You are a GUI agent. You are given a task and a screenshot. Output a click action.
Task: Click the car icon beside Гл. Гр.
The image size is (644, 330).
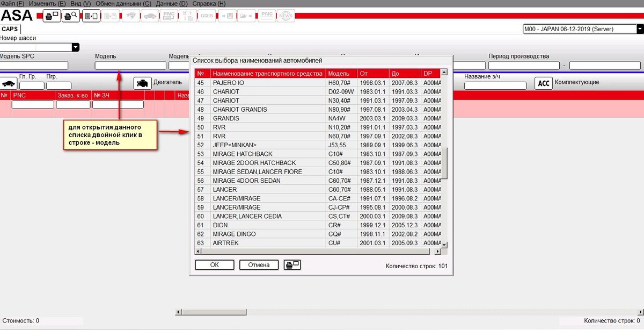pyautogui.click(x=9, y=83)
